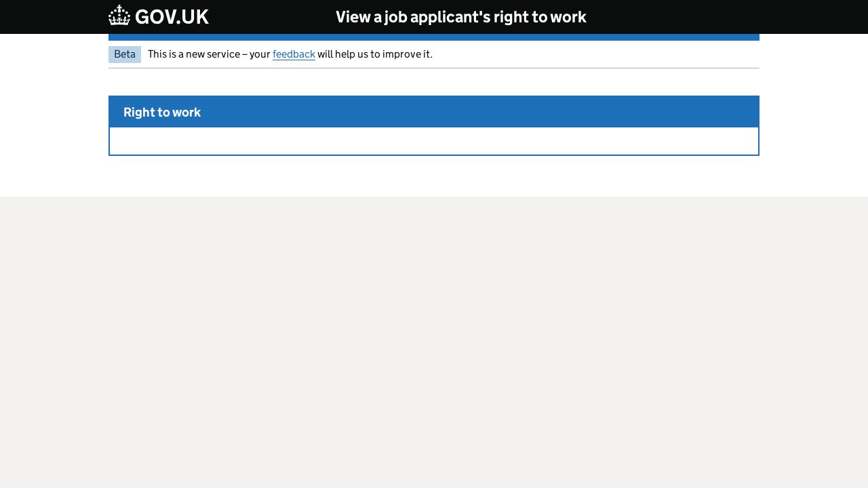Click the white space between beta banner and panel
Viewport: 868px width, 488px height.
point(434,82)
